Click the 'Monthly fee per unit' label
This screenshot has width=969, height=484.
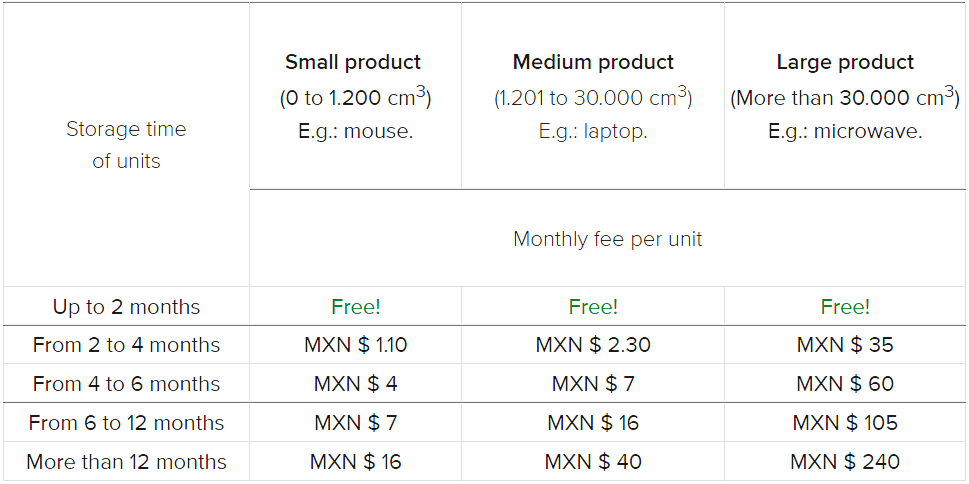[x=607, y=239]
